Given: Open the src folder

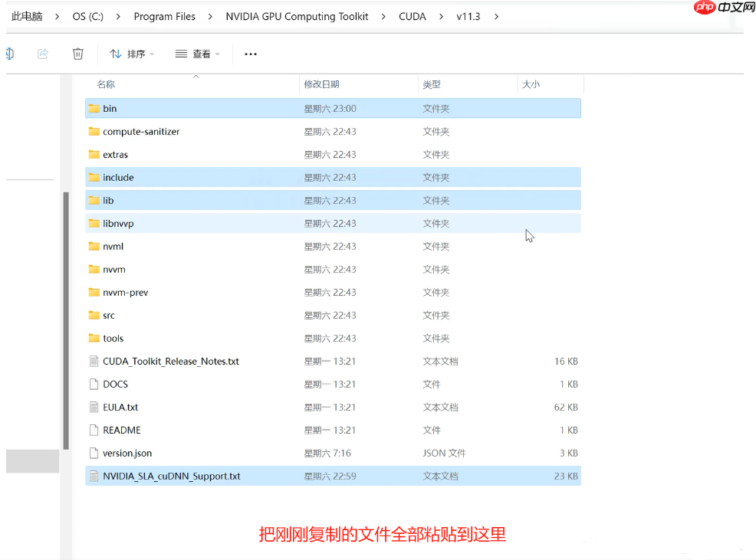Looking at the screenshot, I should point(111,315).
